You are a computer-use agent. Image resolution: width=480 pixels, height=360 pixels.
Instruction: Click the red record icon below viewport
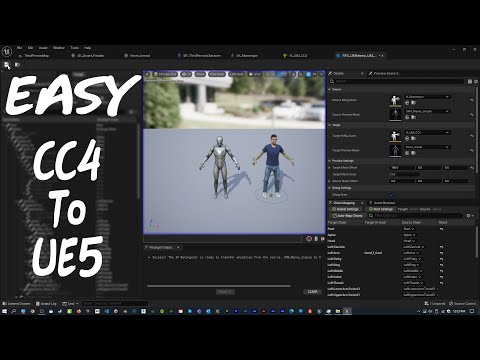309,239
